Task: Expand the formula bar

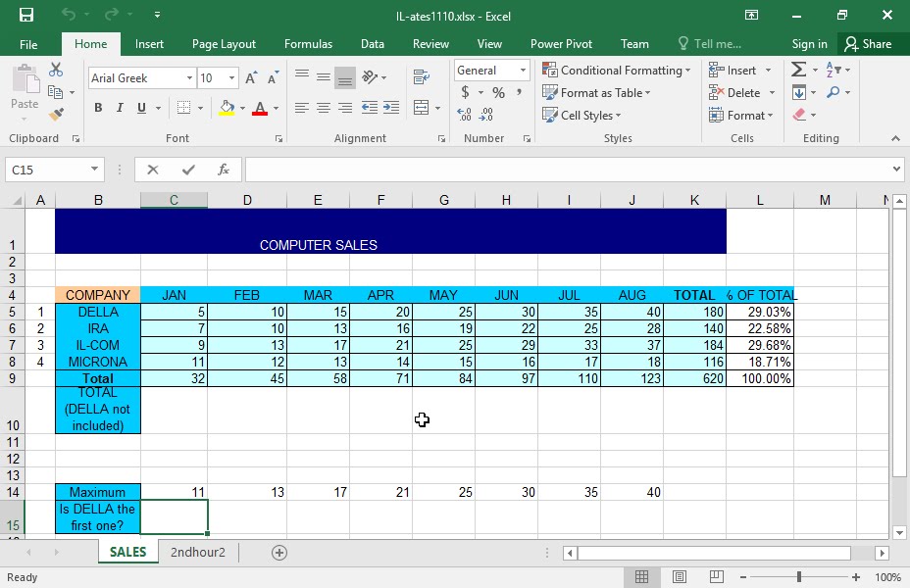Action: click(x=896, y=170)
